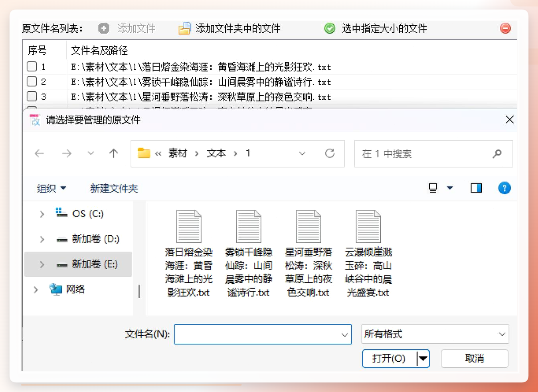This screenshot has width=538, height=392.
Task: Expand the 网络 tree node
Action: pos(36,290)
